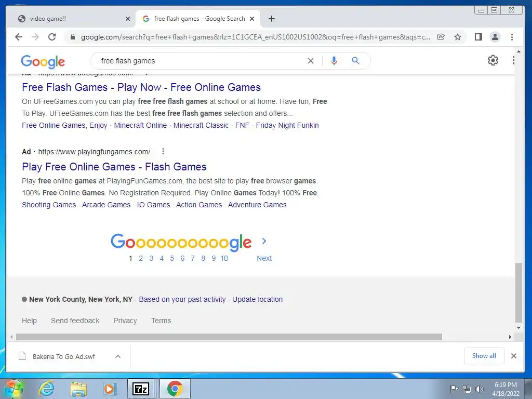Open the Shooting Games sitelink
532x399 pixels.
pyautogui.click(x=49, y=205)
